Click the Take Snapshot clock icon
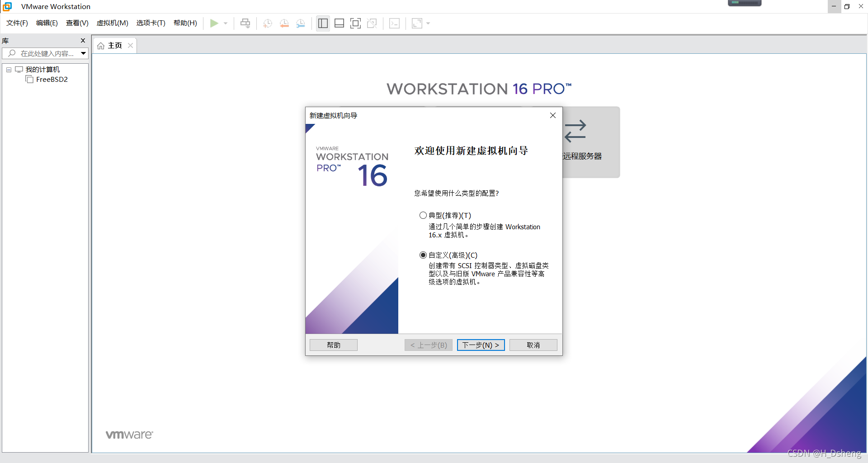Screen dimensions: 868x463 [x=268, y=23]
